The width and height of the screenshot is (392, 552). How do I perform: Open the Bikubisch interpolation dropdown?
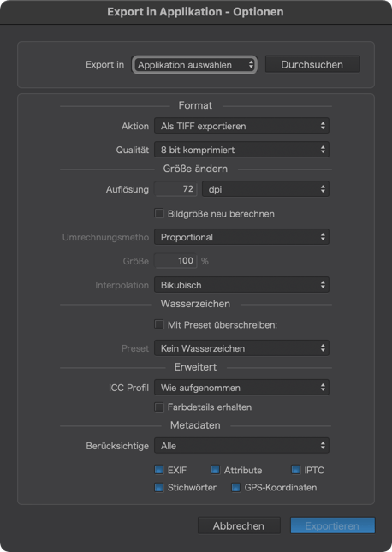click(x=241, y=285)
